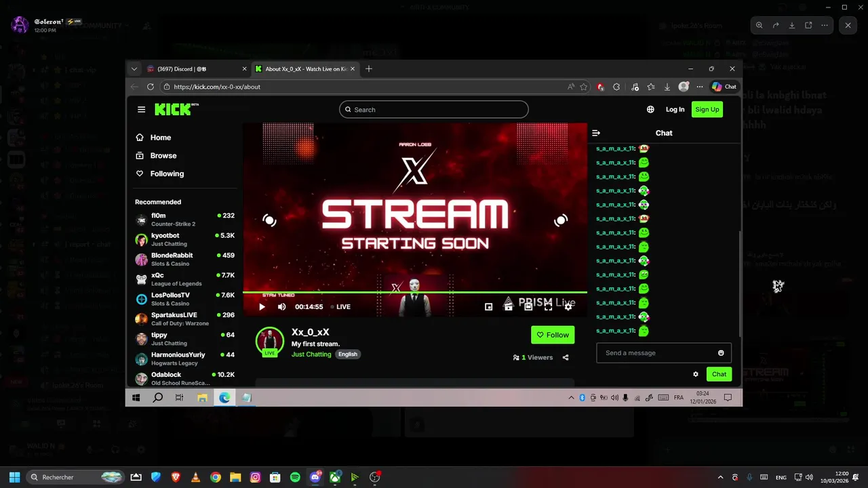This screenshot has width=868, height=488.
Task: Open recommended channel SpartakusLIVE
Action: pyautogui.click(x=185, y=319)
